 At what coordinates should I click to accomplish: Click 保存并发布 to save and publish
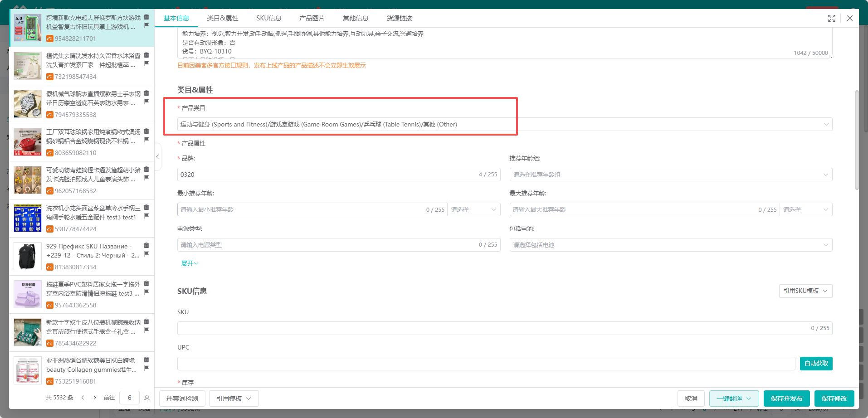(x=787, y=399)
